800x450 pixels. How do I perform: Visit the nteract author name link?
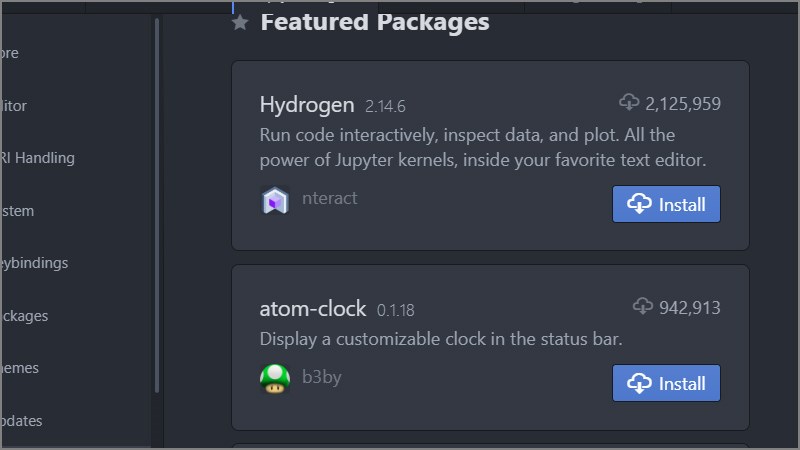pos(329,198)
